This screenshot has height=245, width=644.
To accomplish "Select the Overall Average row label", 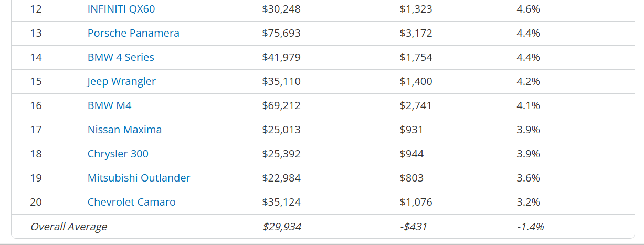I will coord(69,227).
